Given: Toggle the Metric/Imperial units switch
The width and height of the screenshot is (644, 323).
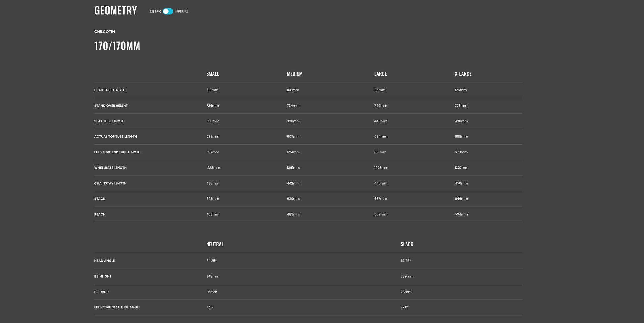Looking at the screenshot, I should [168, 11].
